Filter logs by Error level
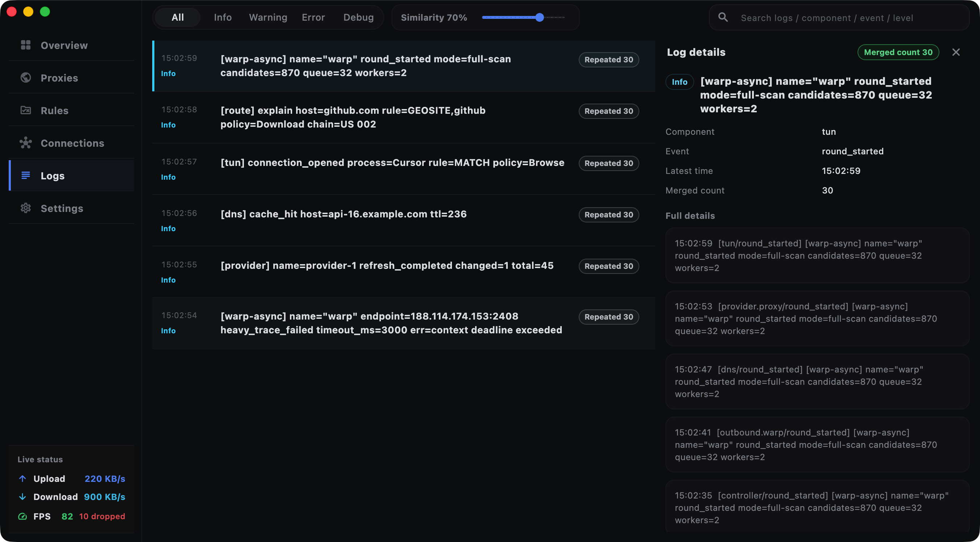The height and width of the screenshot is (542, 980). point(313,17)
